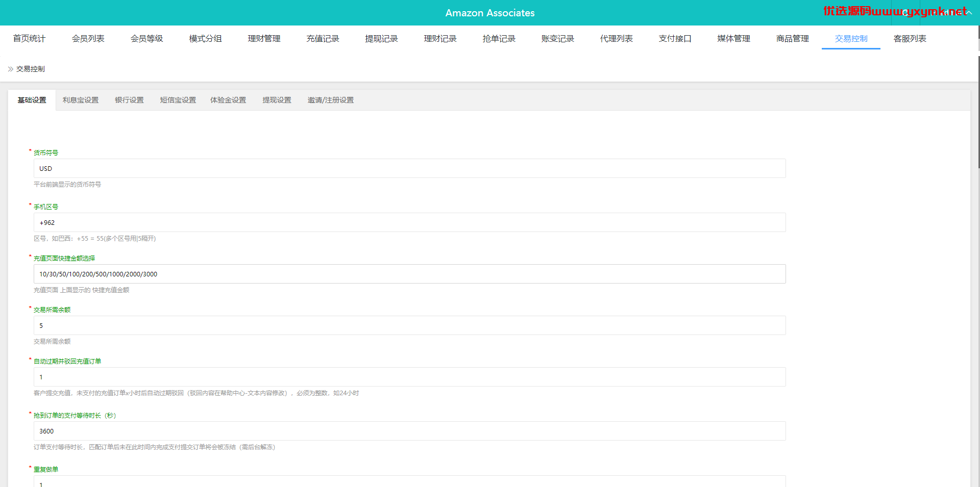
Task: Focus the 重复做单 input field
Action: click(x=409, y=481)
